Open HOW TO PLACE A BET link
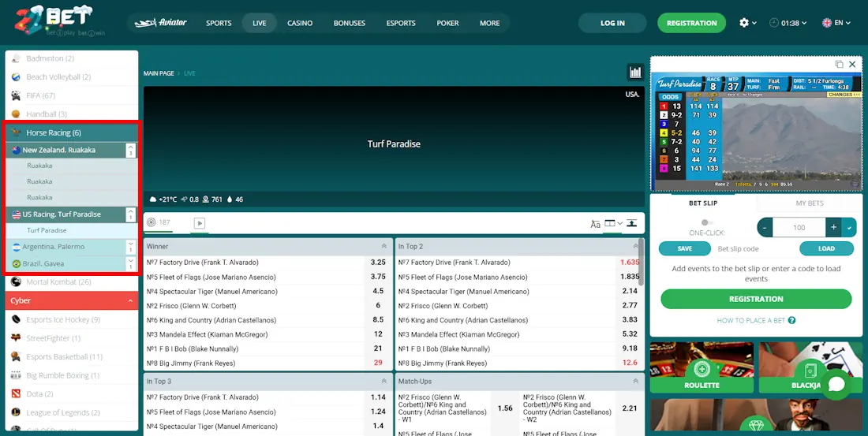 [756, 320]
